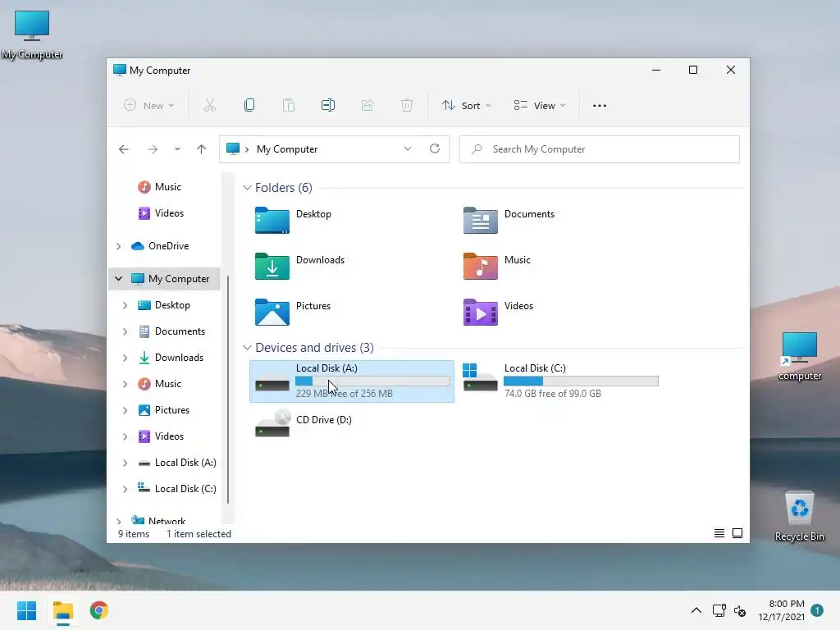Select Pictures under My Computer sidebar

pyautogui.click(x=164, y=410)
